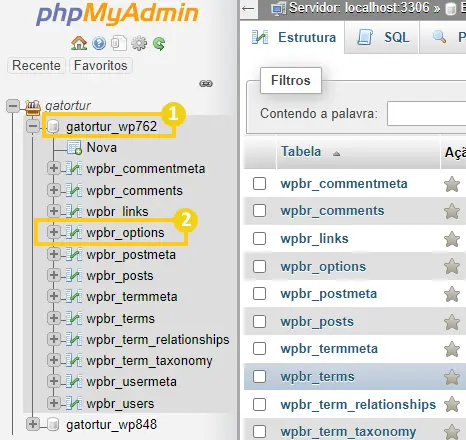Tick the wpbr_terms row checkbox
The width and height of the screenshot is (466, 440).
259,377
